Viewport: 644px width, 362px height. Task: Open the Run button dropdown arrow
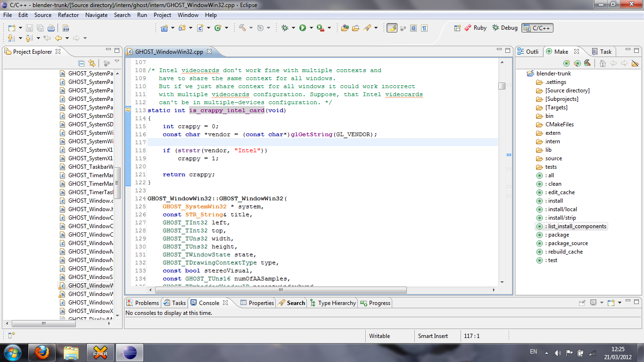pos(311,28)
